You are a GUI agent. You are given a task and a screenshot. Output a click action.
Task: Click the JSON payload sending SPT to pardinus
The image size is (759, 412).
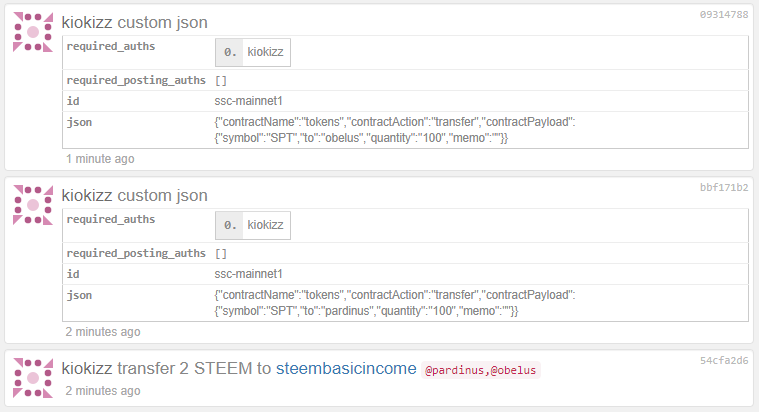pos(395,302)
